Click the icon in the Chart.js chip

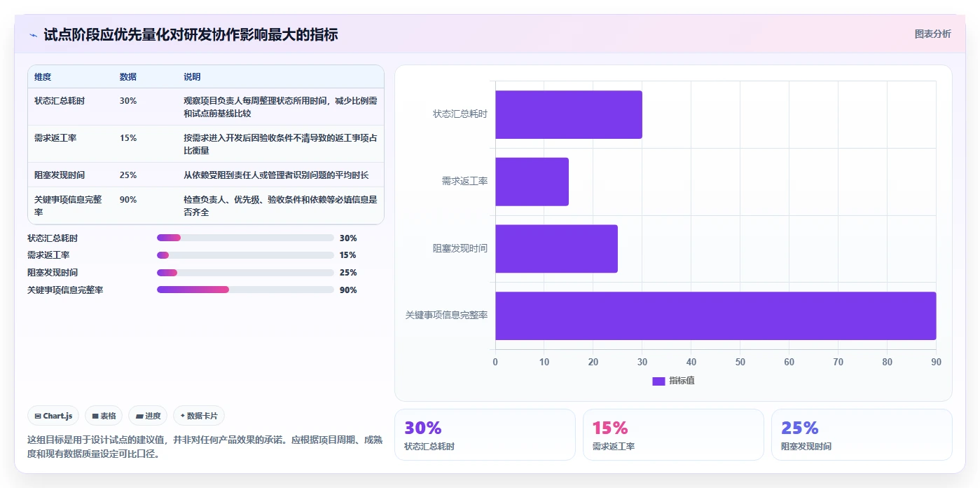click(x=38, y=416)
